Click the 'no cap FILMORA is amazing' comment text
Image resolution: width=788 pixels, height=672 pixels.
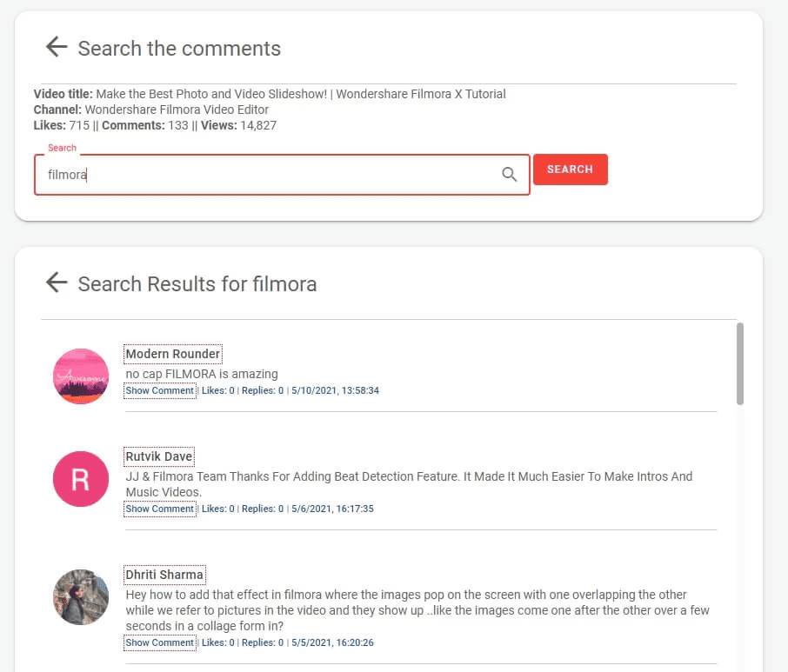coord(202,374)
